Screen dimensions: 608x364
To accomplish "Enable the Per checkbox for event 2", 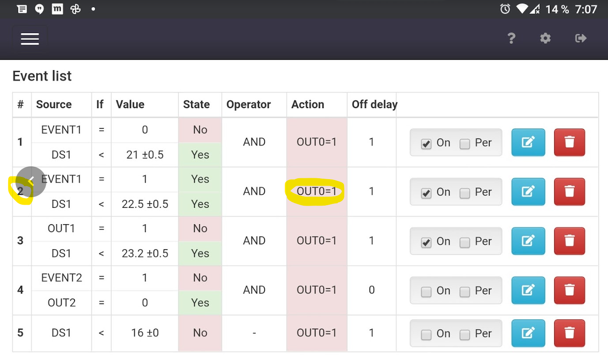I will pos(464,193).
